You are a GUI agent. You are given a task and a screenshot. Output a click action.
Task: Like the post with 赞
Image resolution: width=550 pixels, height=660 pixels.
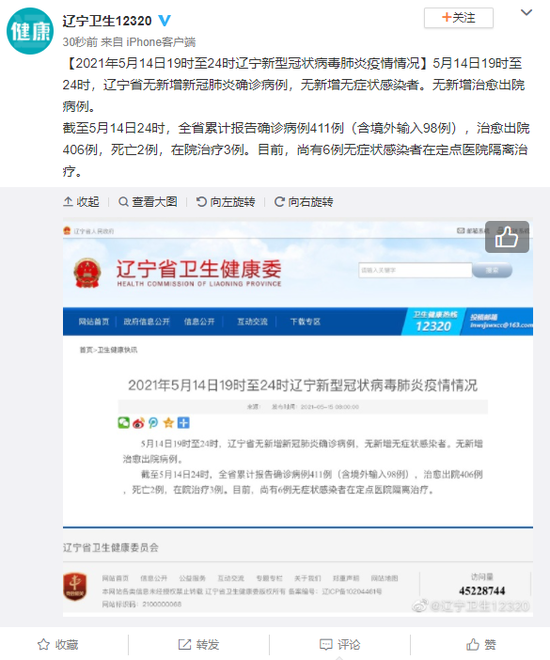481,644
